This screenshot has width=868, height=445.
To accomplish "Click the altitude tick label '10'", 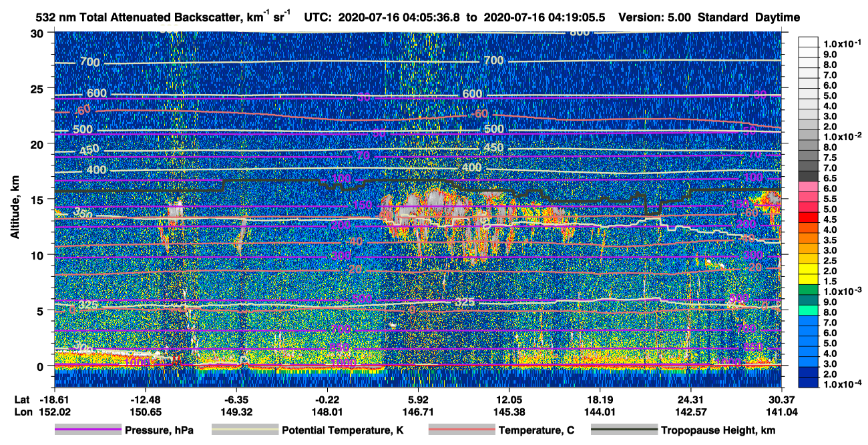I will pyautogui.click(x=39, y=255).
